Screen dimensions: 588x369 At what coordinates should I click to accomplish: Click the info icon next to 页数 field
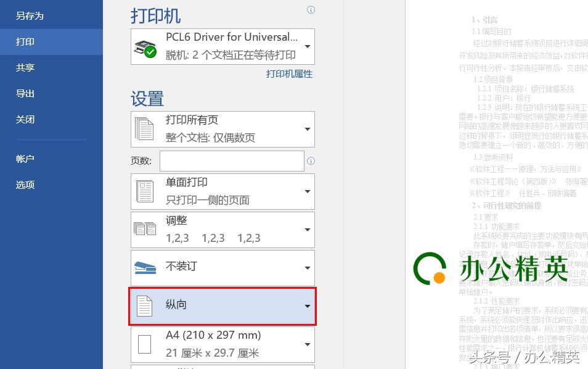tap(311, 161)
